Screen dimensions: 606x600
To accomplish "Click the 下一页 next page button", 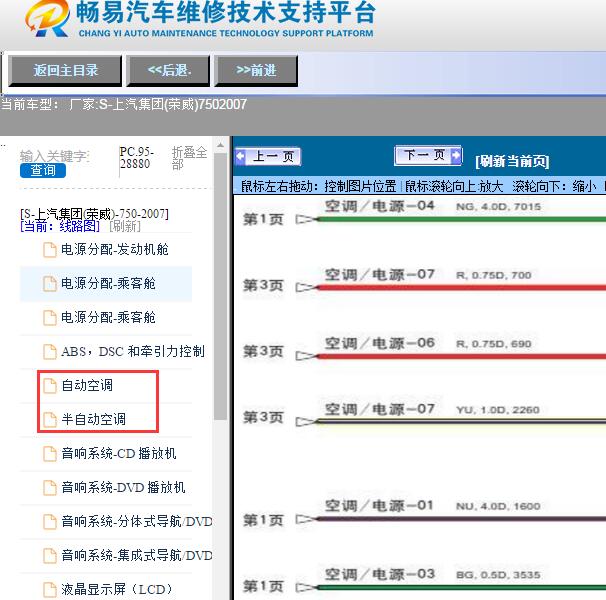I will click(428, 155).
